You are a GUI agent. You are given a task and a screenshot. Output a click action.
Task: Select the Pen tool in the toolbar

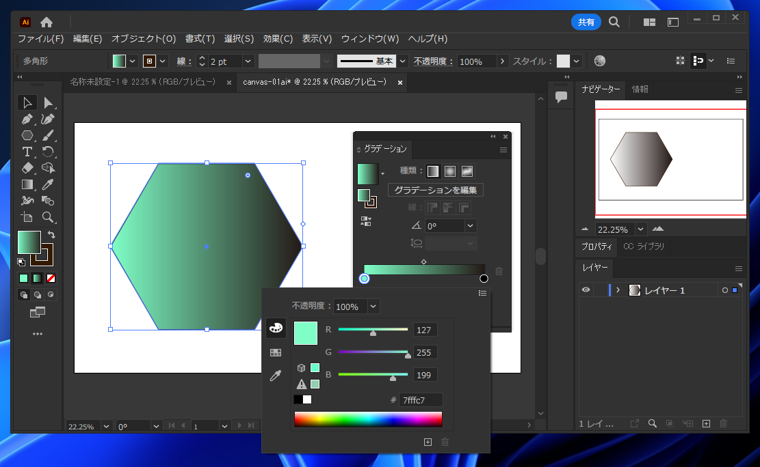click(x=27, y=119)
